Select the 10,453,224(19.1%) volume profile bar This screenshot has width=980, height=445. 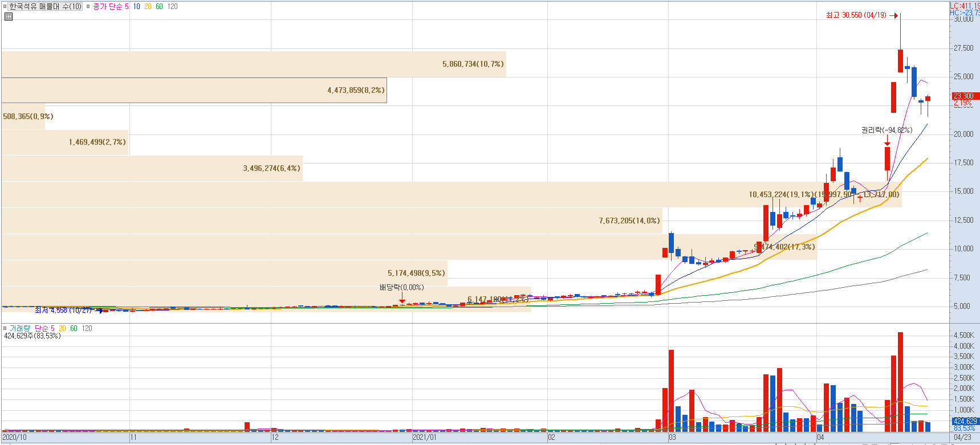pos(452,195)
